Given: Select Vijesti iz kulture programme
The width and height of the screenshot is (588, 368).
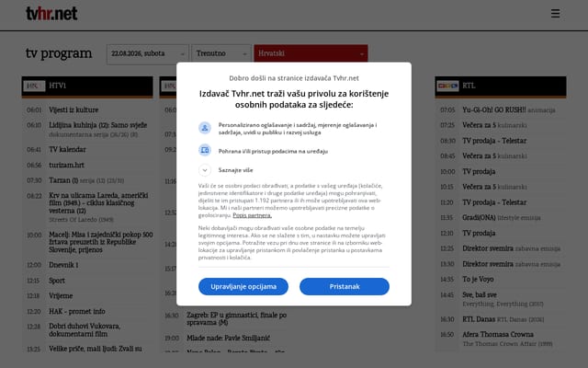Looking at the screenshot, I should pos(73,110).
